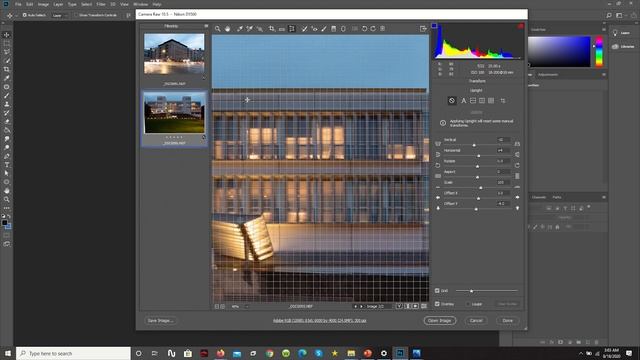Select the Spot Removal tool in Camera Raw
This screenshot has height=360, width=640.
pos(304,29)
